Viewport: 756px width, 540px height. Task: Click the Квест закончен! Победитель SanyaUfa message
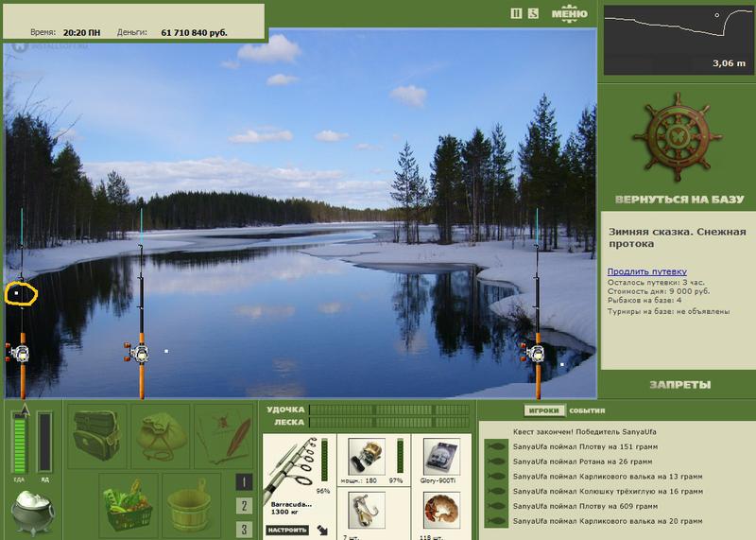pos(584,432)
